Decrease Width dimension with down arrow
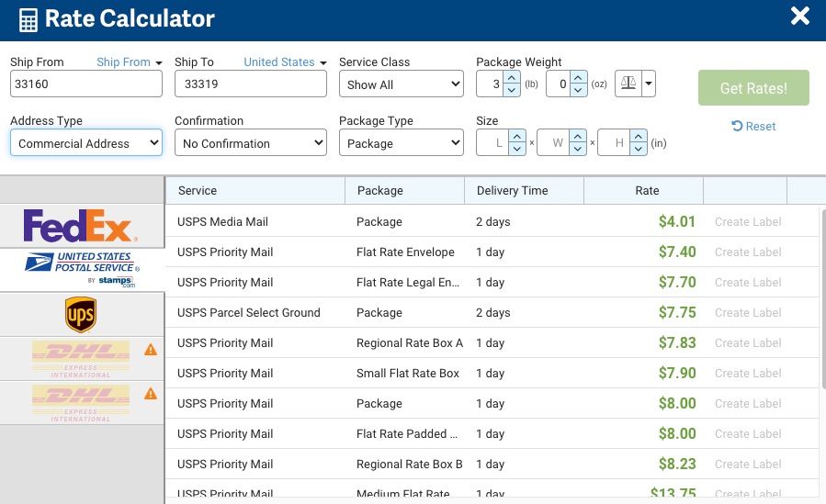 [578, 149]
